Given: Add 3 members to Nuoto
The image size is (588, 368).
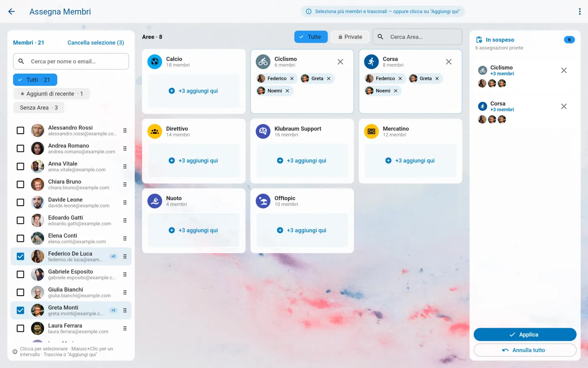Looking at the screenshot, I should [194, 230].
